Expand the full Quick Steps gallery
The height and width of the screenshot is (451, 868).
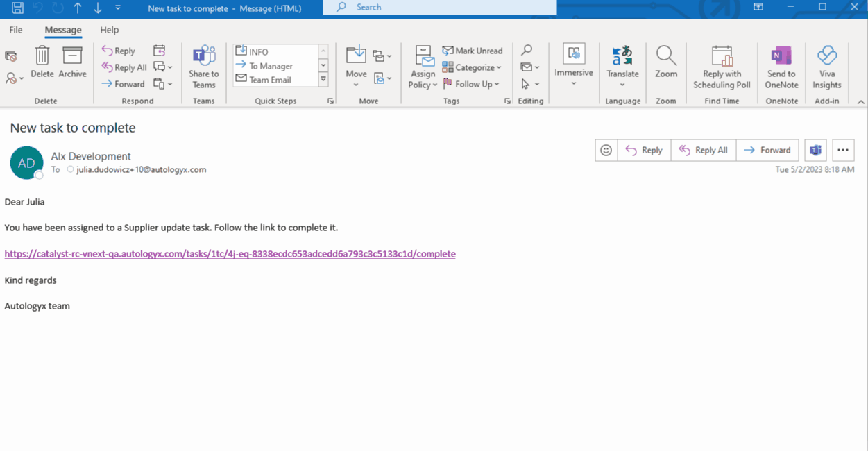point(323,80)
